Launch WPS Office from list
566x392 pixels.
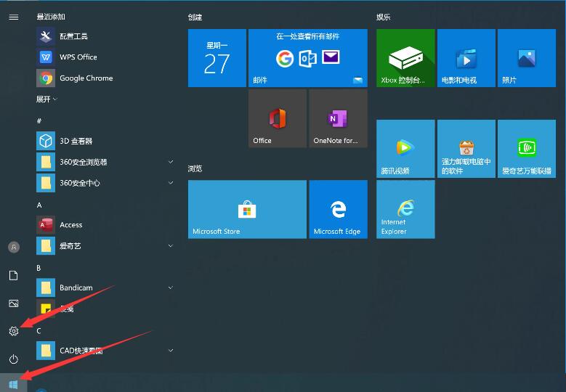(105, 57)
